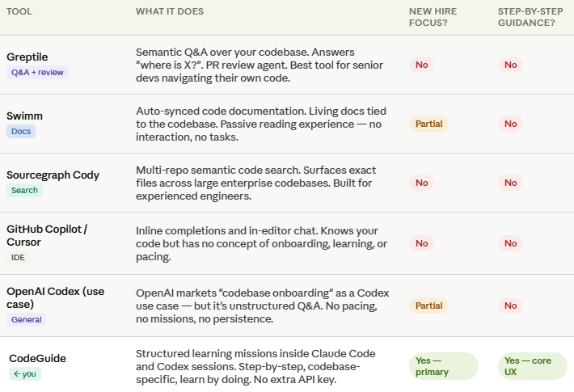Click the CodeGuide tool name

point(37,358)
